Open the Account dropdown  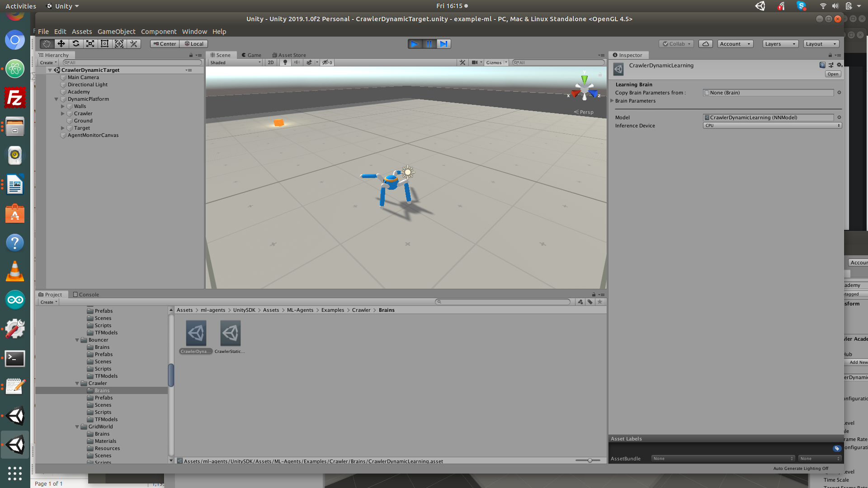pos(735,44)
